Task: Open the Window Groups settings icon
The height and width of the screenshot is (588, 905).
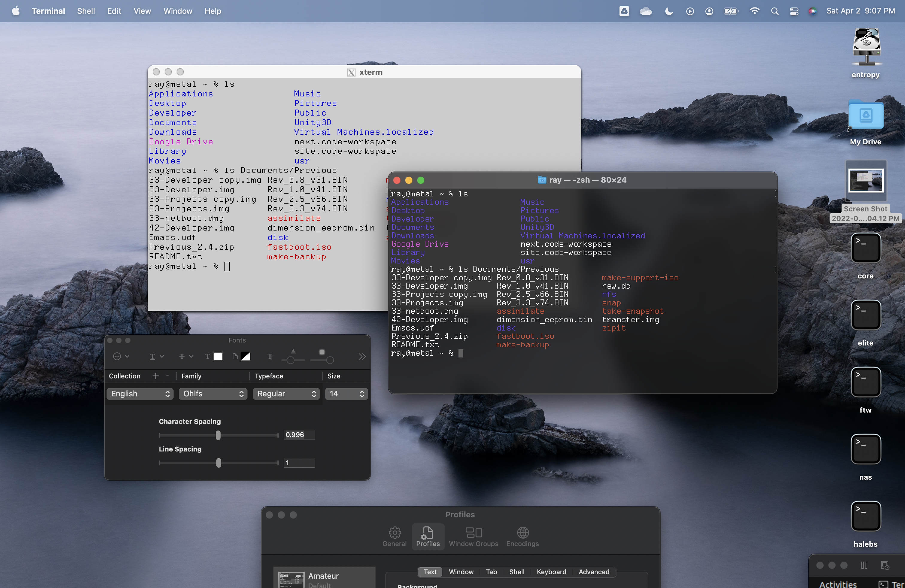Action: click(473, 537)
